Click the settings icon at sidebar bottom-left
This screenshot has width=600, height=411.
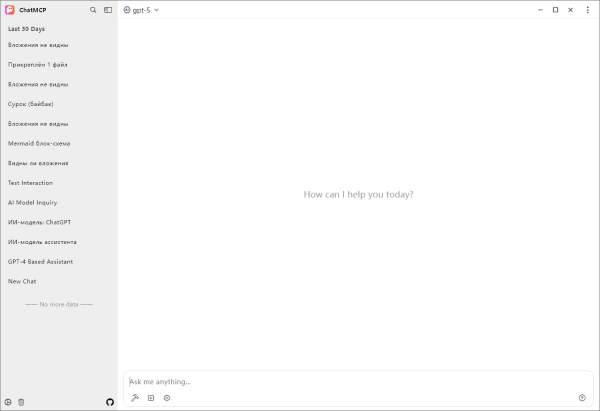8,402
